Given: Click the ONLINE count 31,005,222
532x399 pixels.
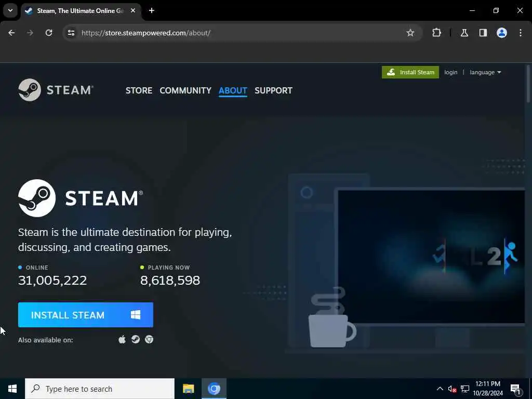Looking at the screenshot, I should tap(52, 281).
